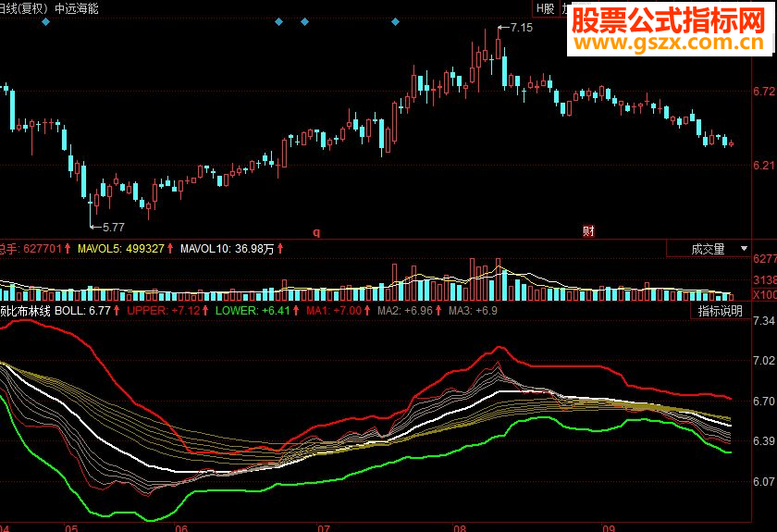The image size is (777, 532).
Task: Click the 成交量 indicator selector label
Action: (x=708, y=249)
